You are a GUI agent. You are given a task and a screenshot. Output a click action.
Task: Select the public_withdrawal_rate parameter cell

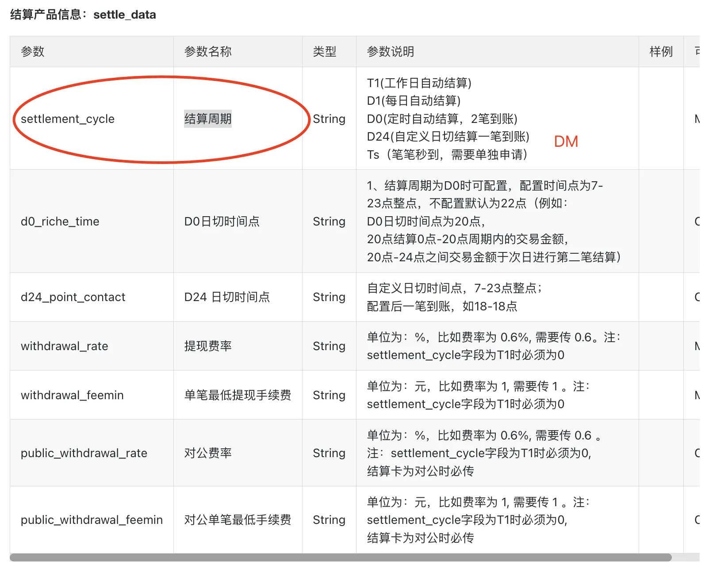[x=84, y=453]
